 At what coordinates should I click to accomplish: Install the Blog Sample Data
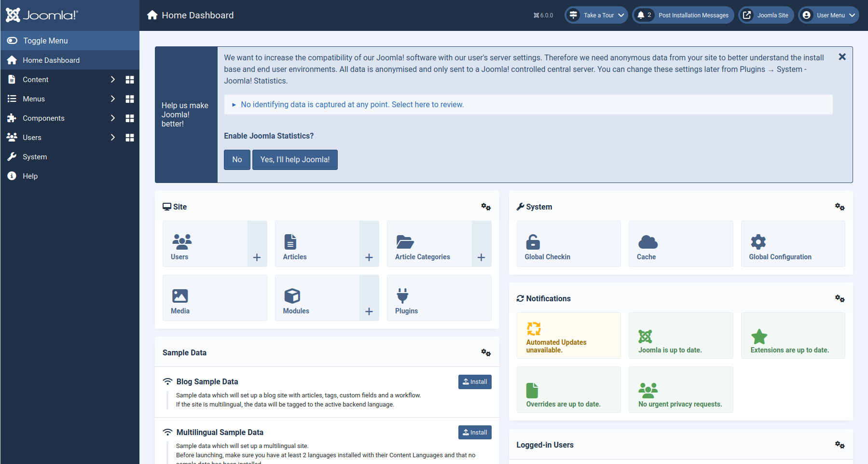(x=475, y=382)
